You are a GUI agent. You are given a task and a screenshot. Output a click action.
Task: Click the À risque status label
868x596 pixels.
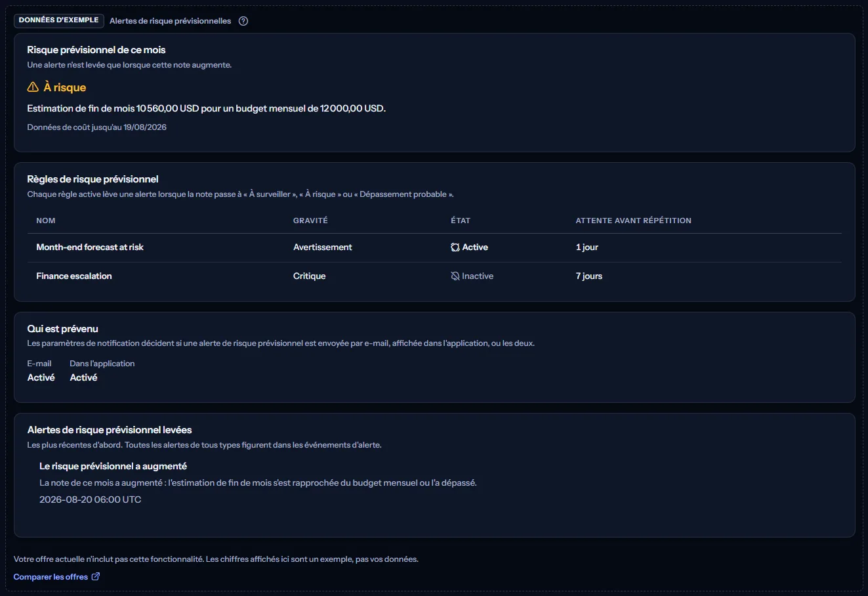(65, 87)
